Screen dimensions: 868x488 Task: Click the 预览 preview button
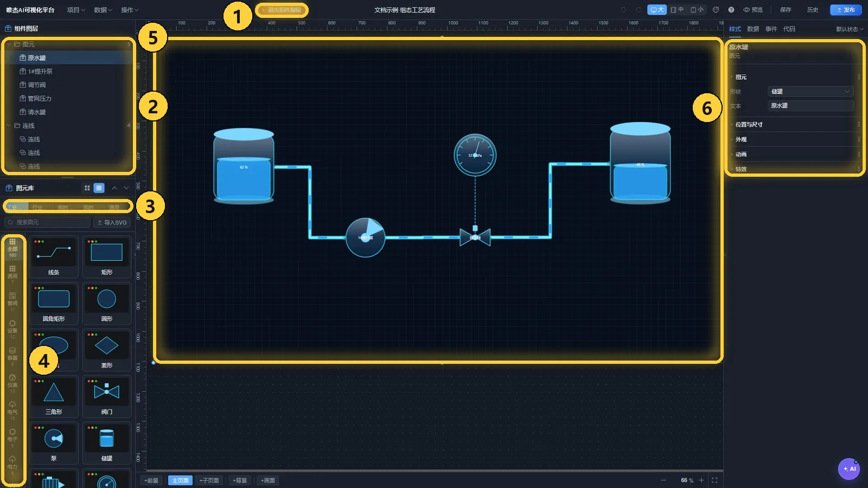753,10
